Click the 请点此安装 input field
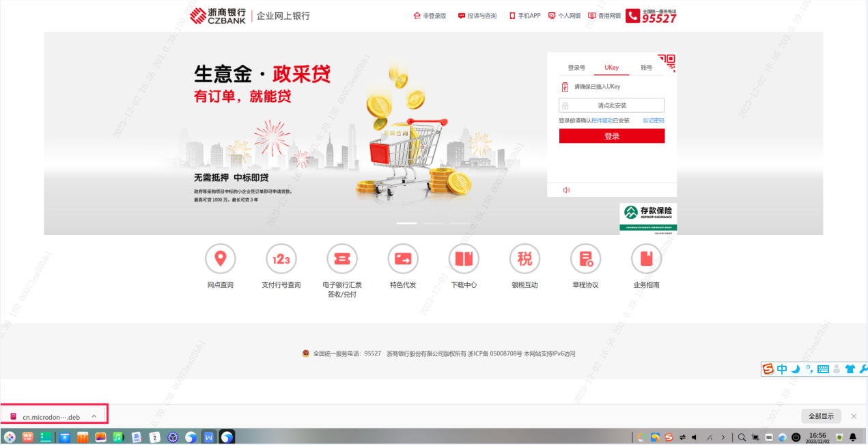Screen dimensions: 868x445 (612, 105)
